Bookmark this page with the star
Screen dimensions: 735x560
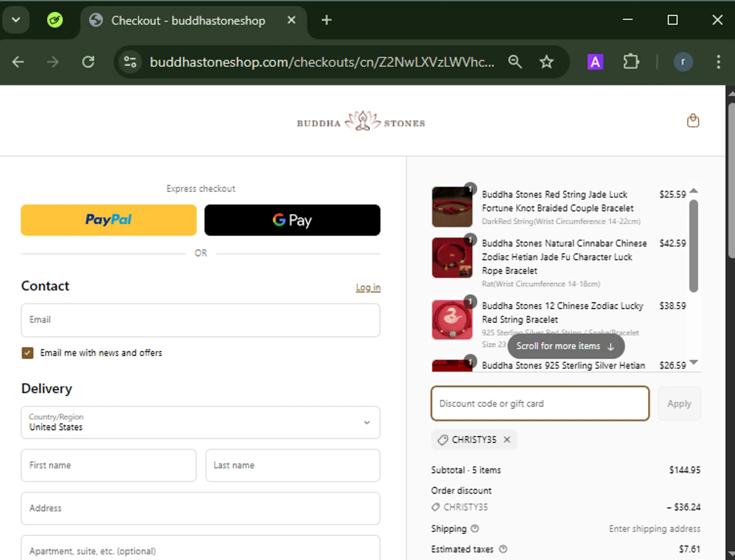[546, 62]
